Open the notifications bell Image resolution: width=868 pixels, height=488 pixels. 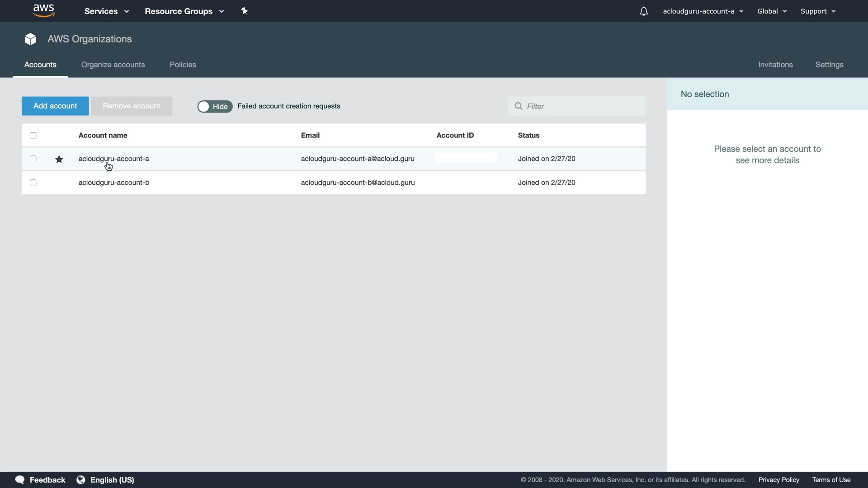click(644, 11)
